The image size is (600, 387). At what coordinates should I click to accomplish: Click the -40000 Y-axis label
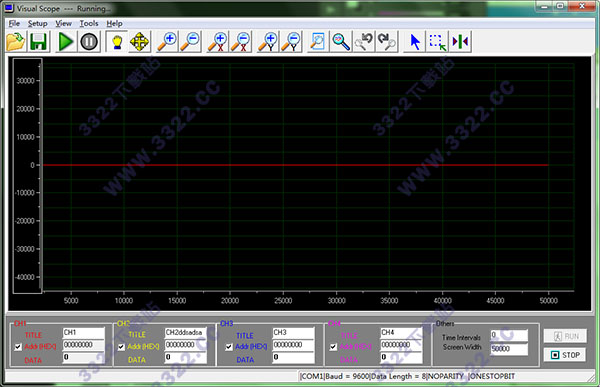[x=25, y=277]
